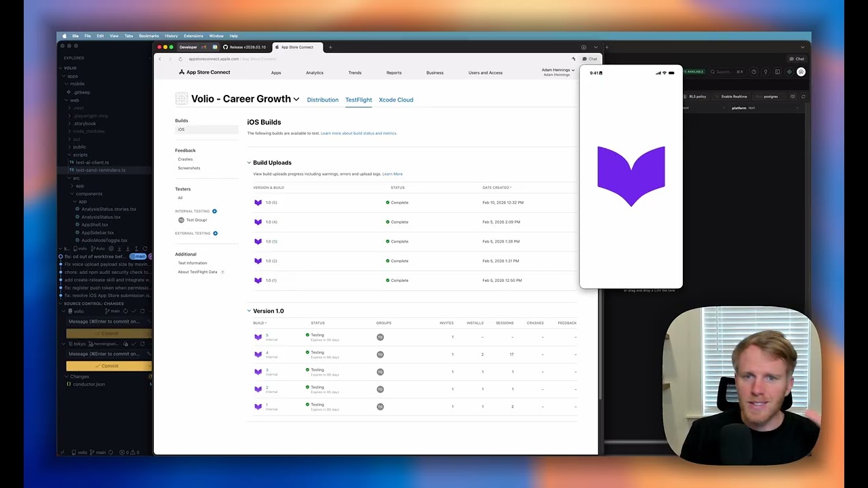Click the purple book logo on phone screen

click(x=631, y=176)
